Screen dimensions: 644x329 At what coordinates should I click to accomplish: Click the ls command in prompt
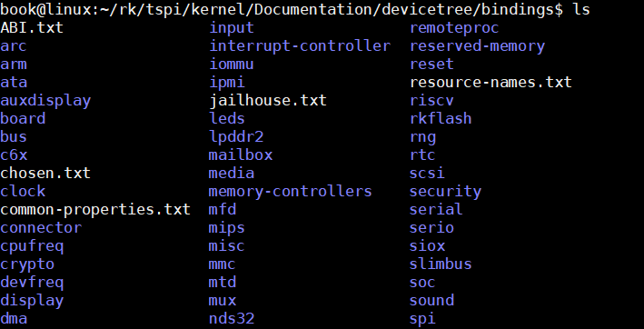point(580,9)
